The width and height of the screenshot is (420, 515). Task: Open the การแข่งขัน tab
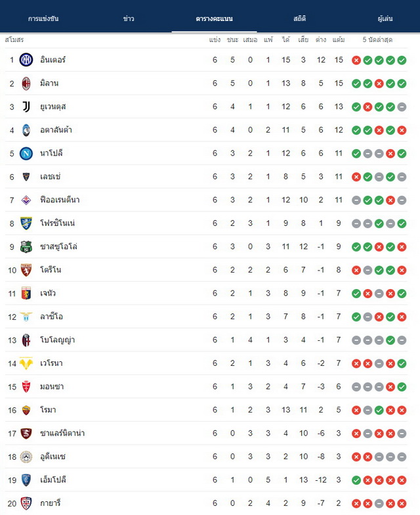[43, 18]
